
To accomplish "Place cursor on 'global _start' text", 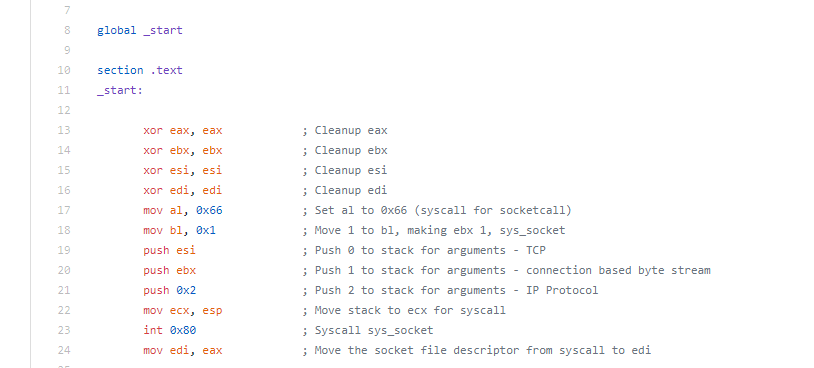I will click(x=140, y=30).
